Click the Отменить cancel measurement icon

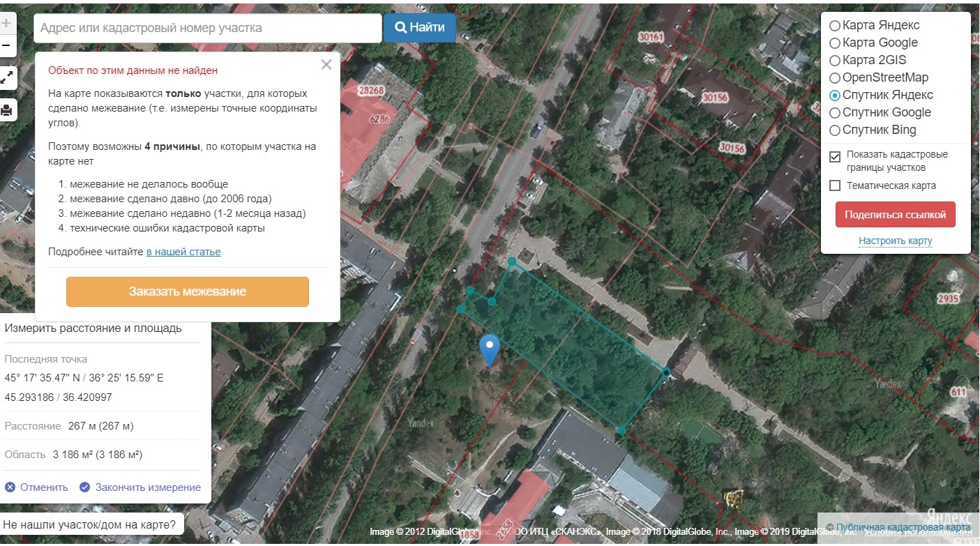coord(10,487)
